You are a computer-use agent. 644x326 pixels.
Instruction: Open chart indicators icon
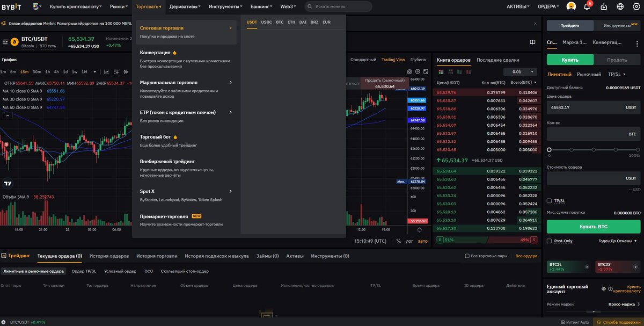click(107, 71)
